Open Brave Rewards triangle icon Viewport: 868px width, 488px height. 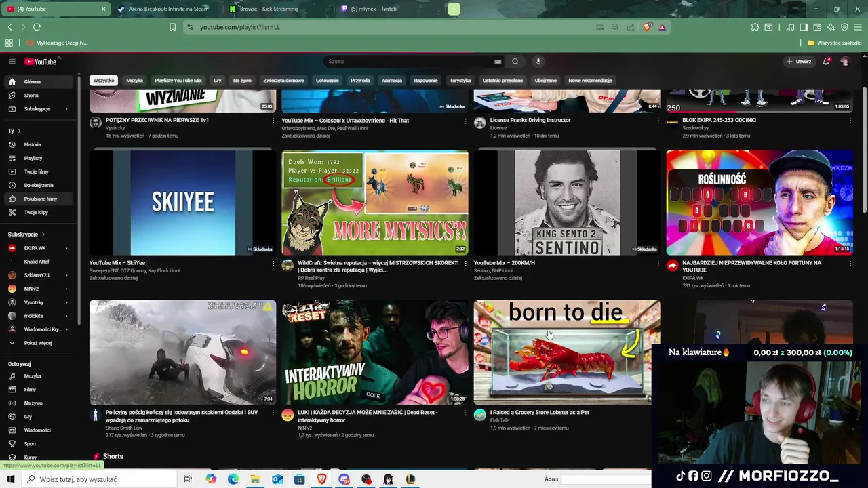coord(662,27)
